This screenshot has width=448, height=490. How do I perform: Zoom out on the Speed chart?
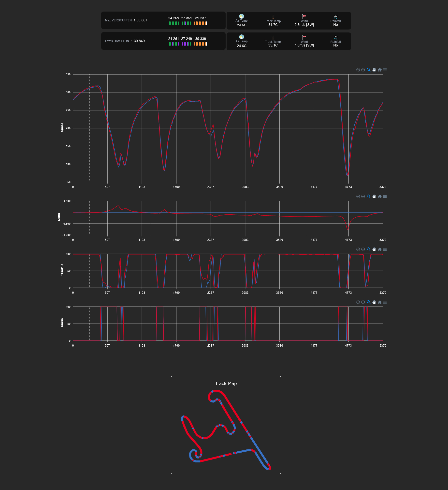click(363, 70)
